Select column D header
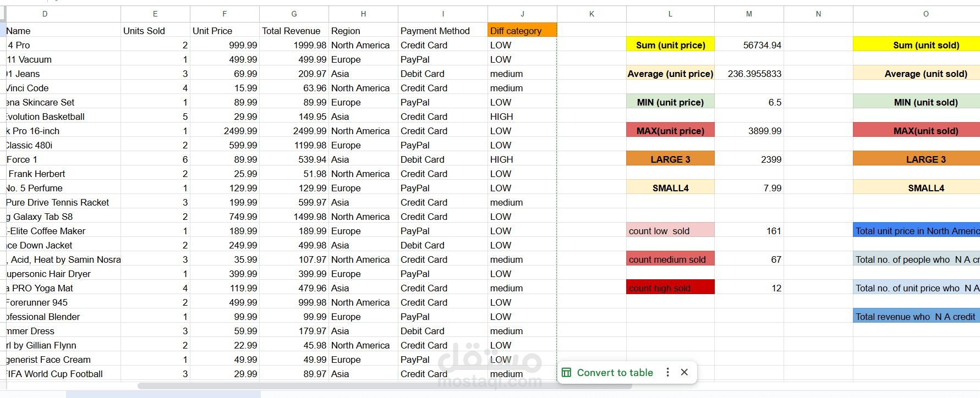 coord(45,14)
